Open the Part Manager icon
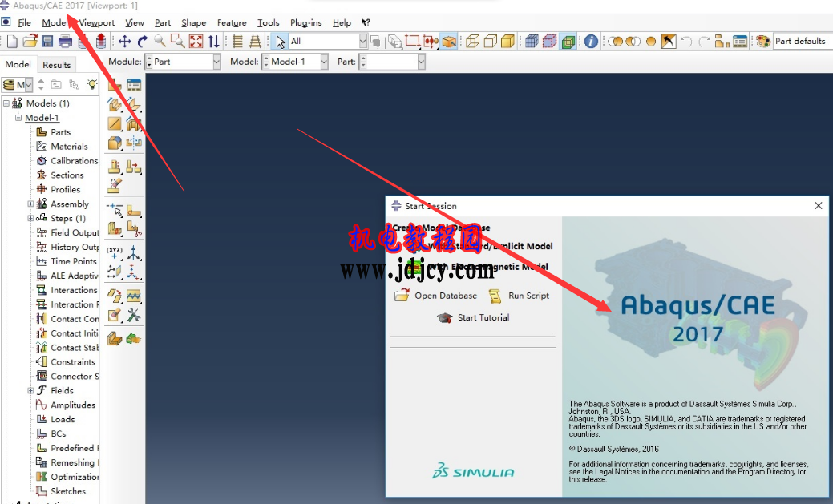 134,84
